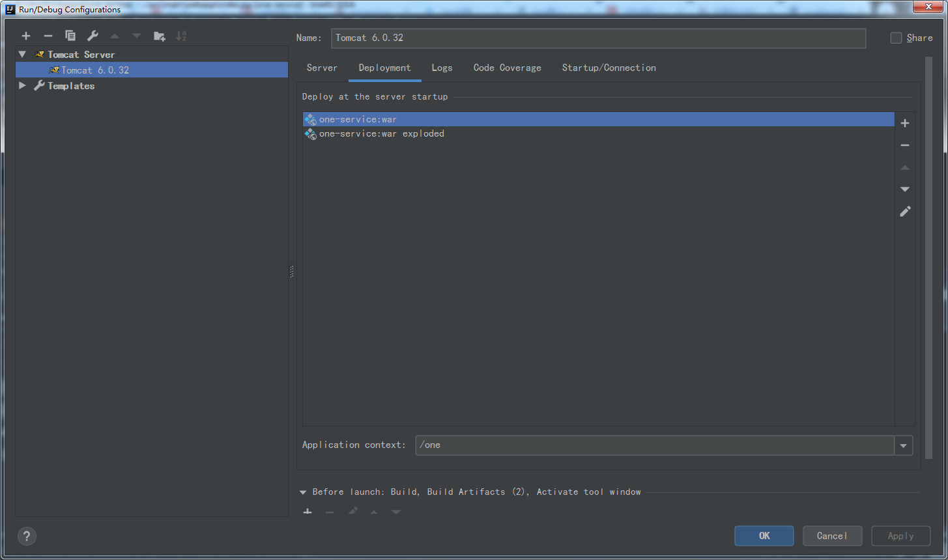948x560 pixels.
Task: Create new folder for configurations
Action: pos(159,36)
